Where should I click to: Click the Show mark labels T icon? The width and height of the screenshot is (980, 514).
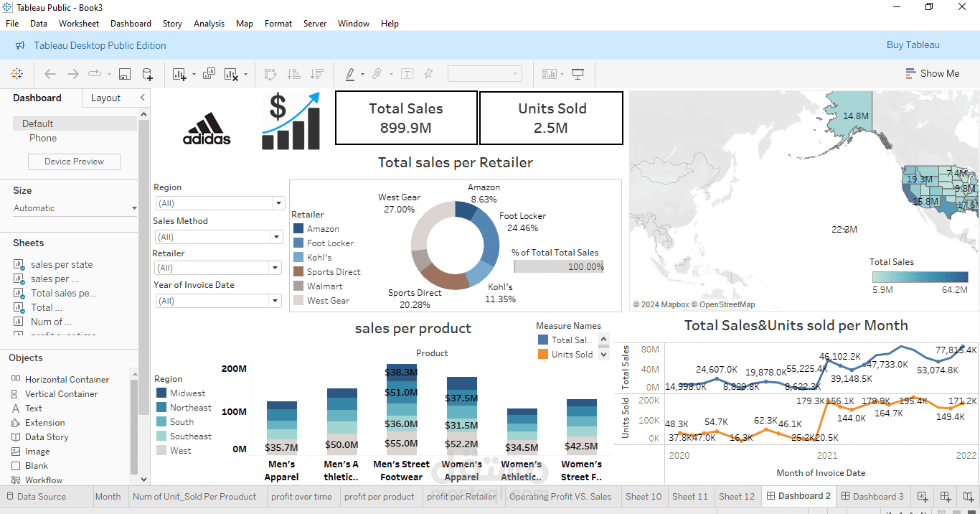click(x=407, y=74)
